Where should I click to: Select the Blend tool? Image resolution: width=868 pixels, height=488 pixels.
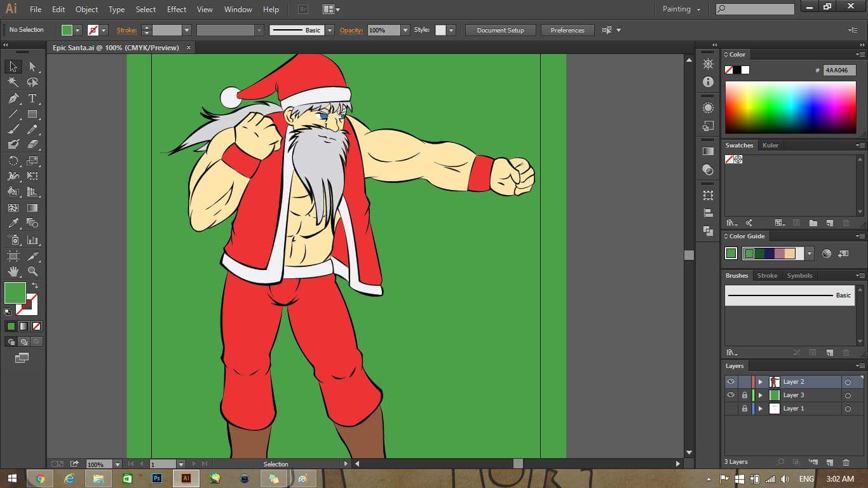(32, 223)
